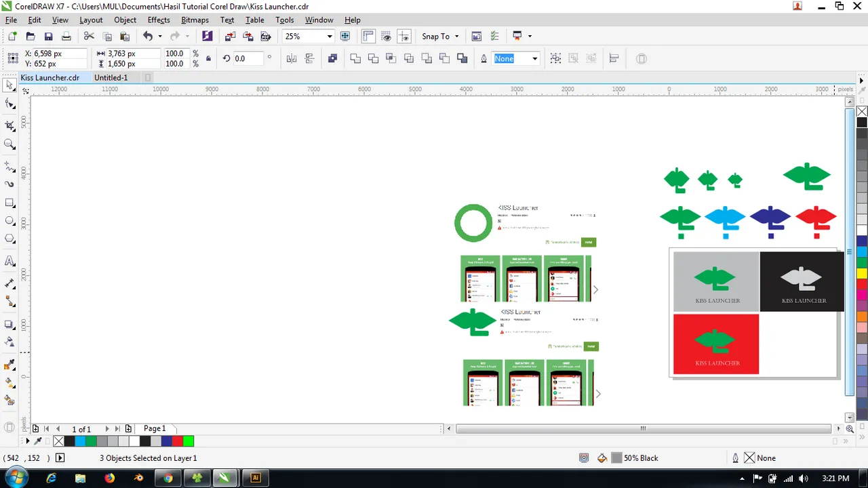Image resolution: width=868 pixels, height=488 pixels.
Task: Click the Print icon
Action: 66,37
